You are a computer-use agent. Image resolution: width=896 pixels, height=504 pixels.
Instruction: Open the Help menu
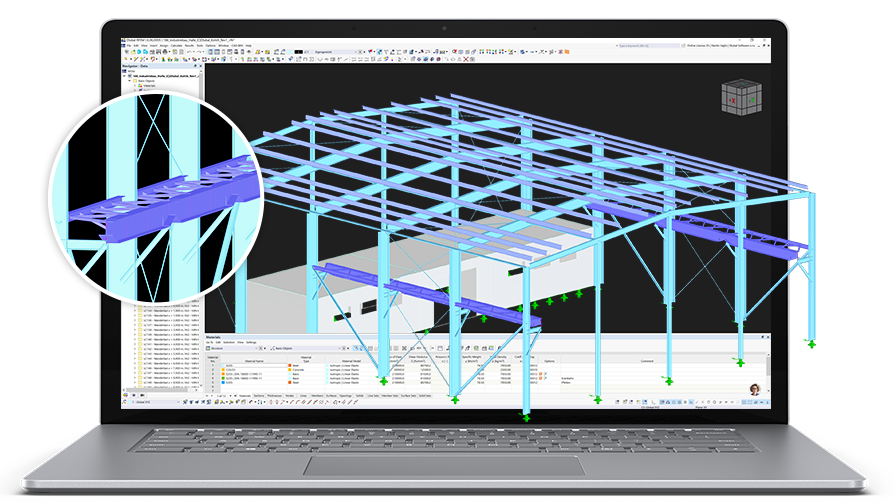249,46
